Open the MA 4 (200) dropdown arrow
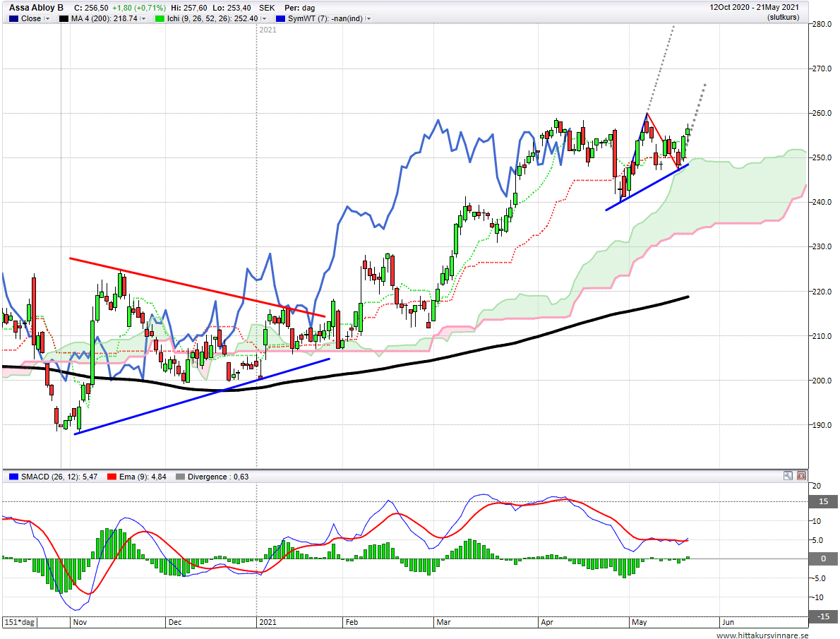 143,19
